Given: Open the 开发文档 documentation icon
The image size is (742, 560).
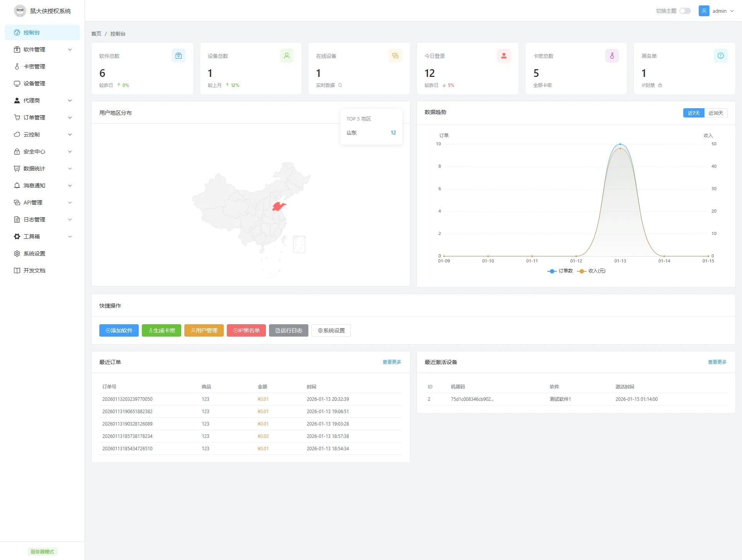Looking at the screenshot, I should (x=17, y=271).
